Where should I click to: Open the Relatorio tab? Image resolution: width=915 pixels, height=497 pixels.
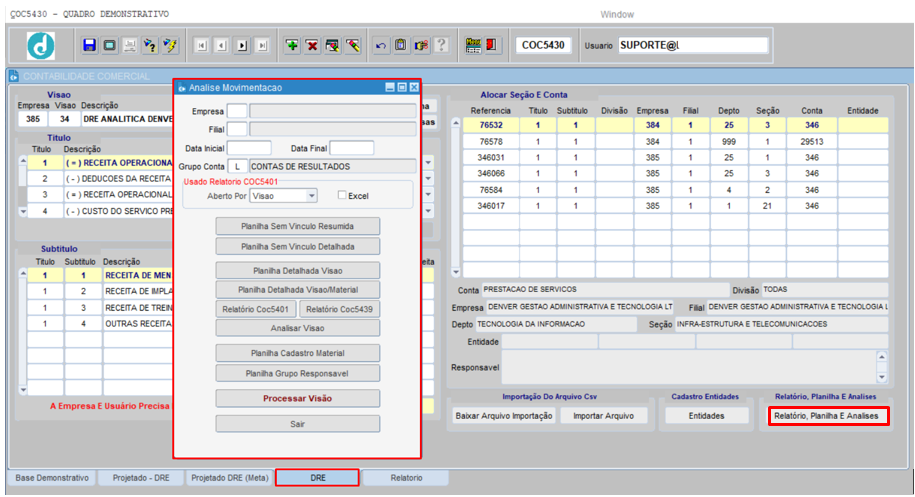pyautogui.click(x=406, y=478)
